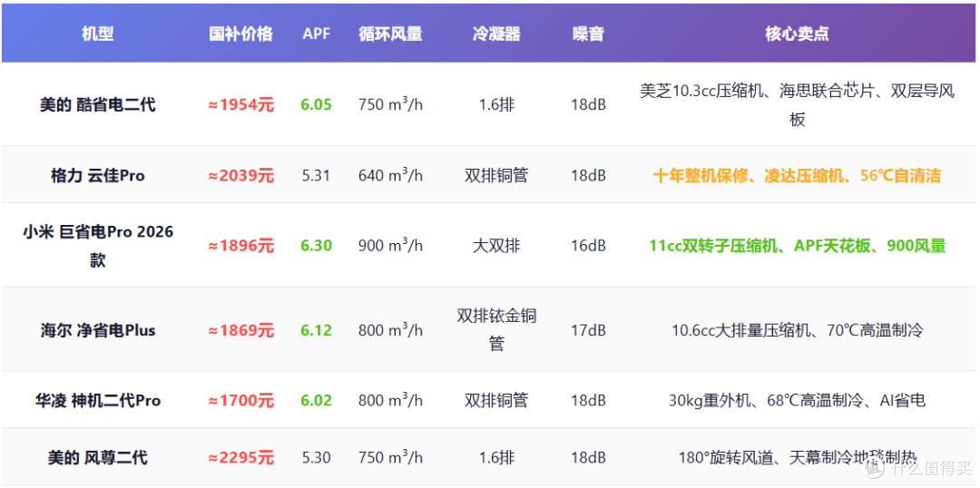Image resolution: width=980 pixels, height=488 pixels.
Task: Select the ≈1700元 price cell
Action: [x=240, y=400]
